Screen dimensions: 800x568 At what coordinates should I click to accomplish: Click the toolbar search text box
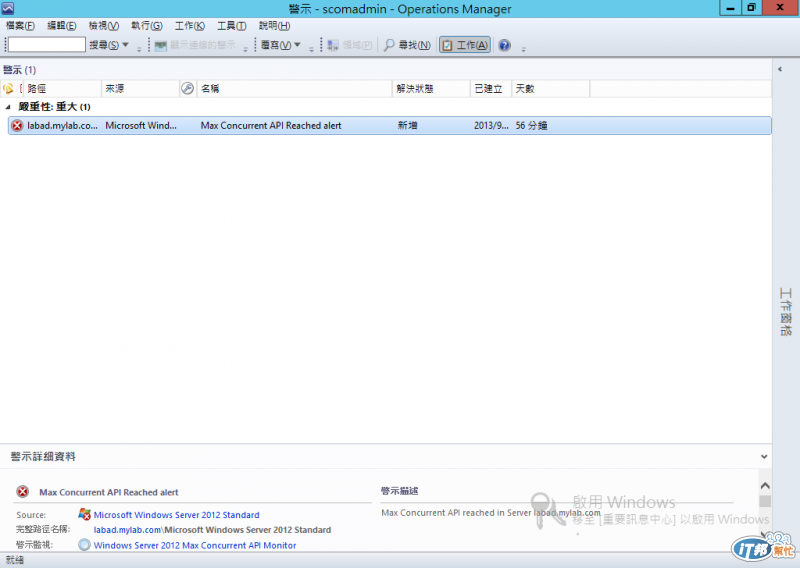[46, 45]
